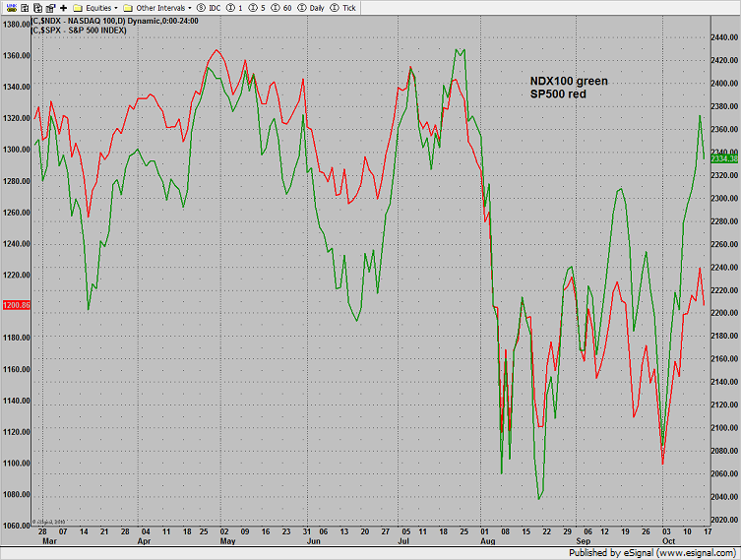
Task: Click the 2200.00 right axis label
Action: point(724,313)
